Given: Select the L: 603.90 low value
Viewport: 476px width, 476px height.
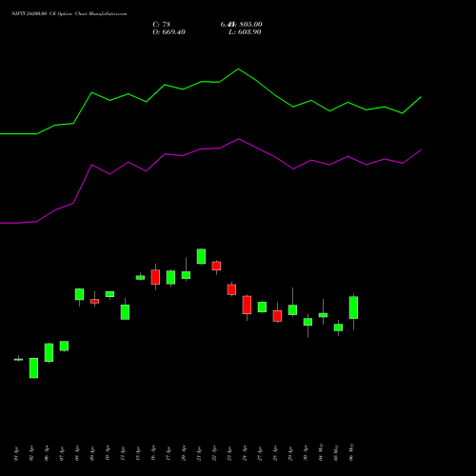Looking at the screenshot, I should 245,32.
